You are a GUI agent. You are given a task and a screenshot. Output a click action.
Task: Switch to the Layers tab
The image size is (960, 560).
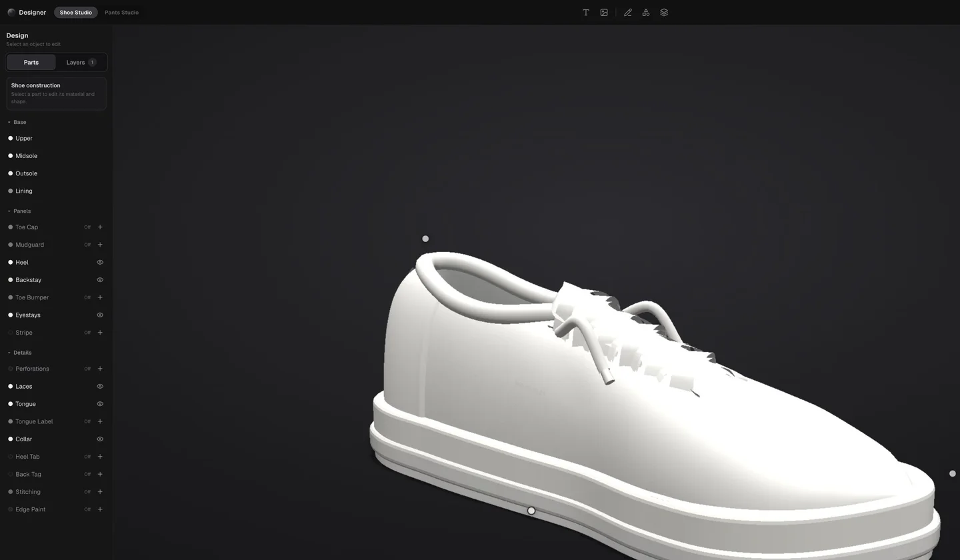[81, 63]
